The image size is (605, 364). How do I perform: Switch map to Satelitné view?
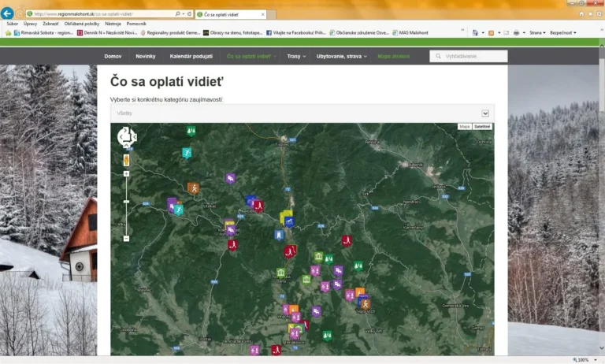point(482,127)
